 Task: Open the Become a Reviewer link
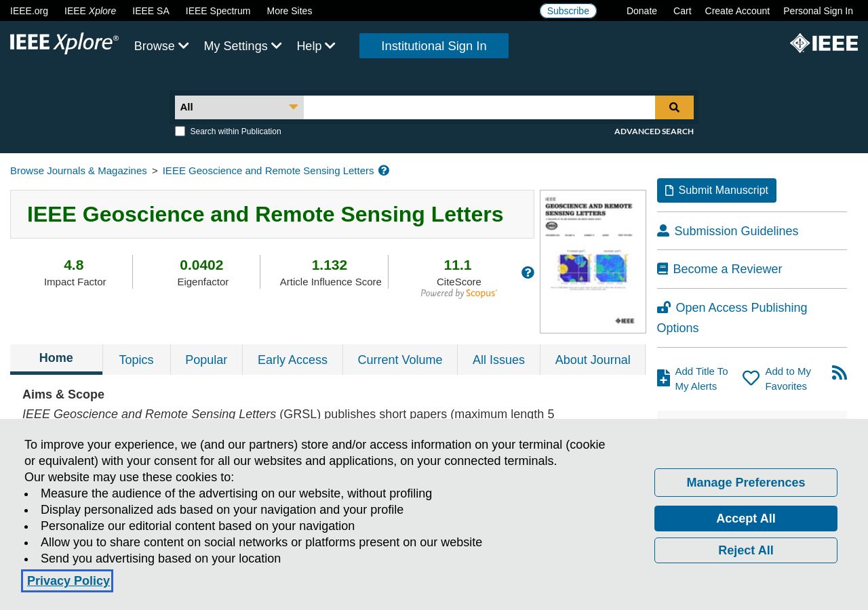(x=728, y=269)
